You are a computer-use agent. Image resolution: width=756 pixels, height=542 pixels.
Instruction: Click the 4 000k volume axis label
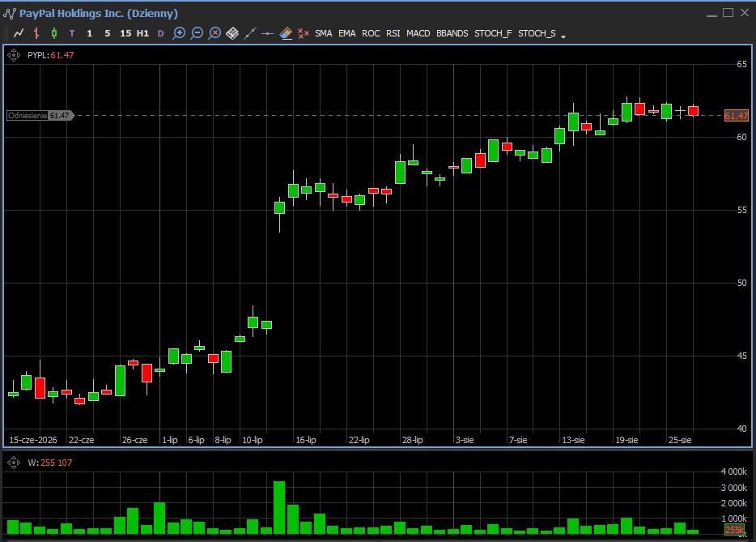[x=733, y=472]
